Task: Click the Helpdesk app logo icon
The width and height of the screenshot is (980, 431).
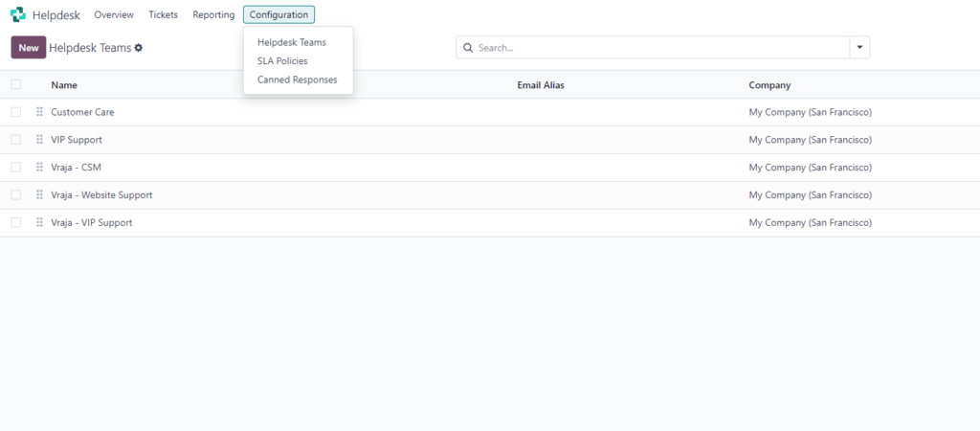Action: (x=17, y=15)
